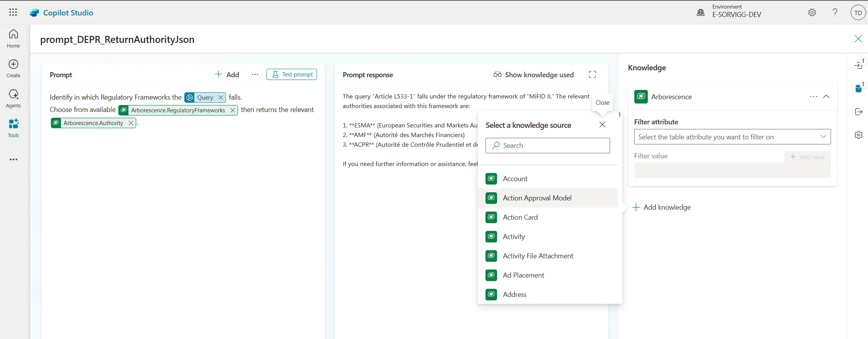868x339 pixels.
Task: Click Add in the Prompt panel
Action: [227, 75]
